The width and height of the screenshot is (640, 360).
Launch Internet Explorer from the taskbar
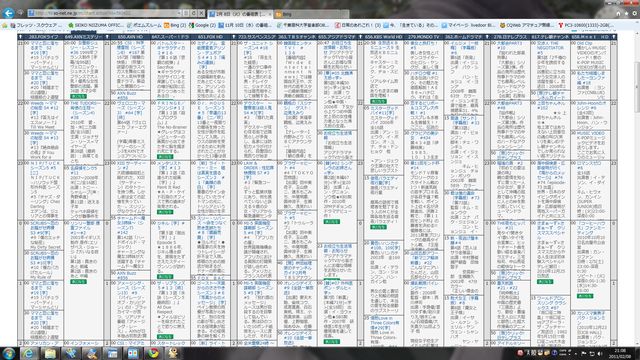[x=29, y=353]
